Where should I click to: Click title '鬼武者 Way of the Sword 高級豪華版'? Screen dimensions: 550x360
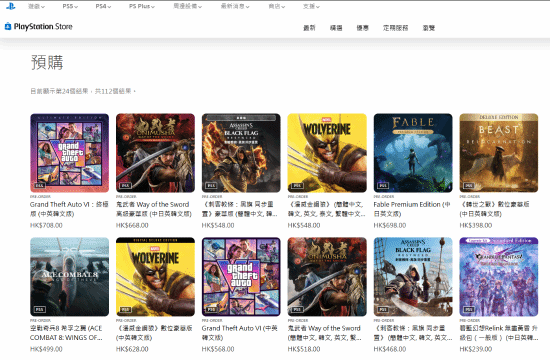(154, 209)
